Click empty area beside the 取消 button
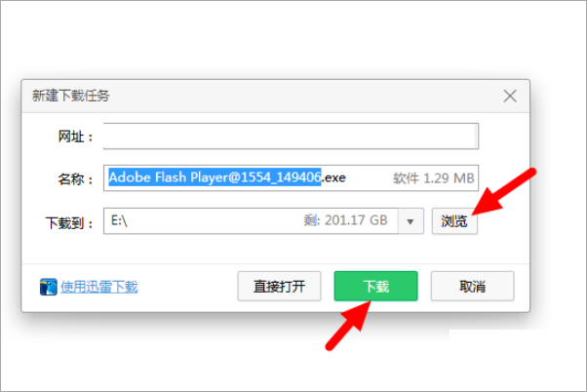Image resolution: width=587 pixels, height=392 pixels. click(522, 287)
